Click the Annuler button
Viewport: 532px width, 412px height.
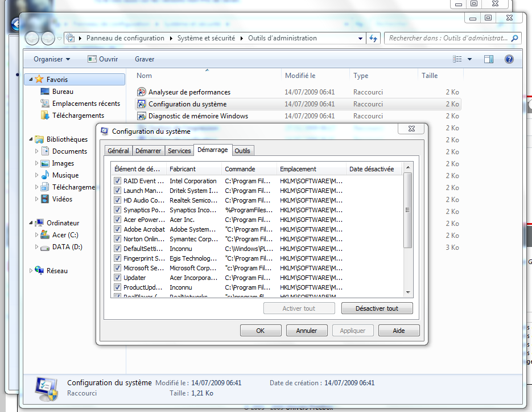[307, 331]
